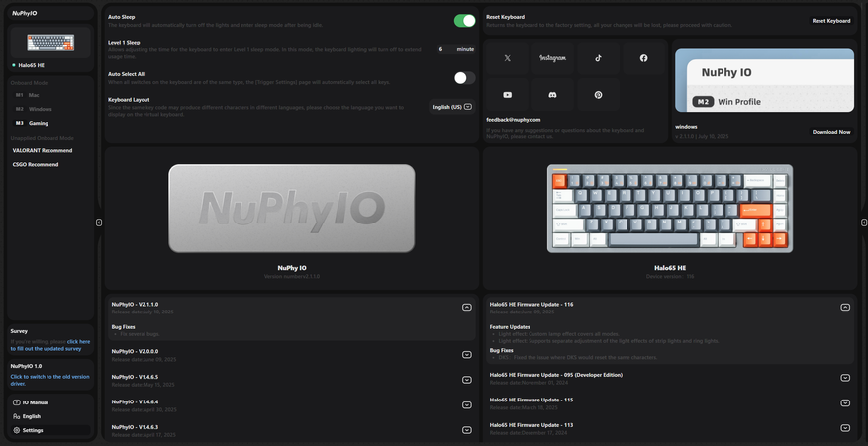
Task: Expand the NuPhyIO V1.4.6.5 release notes
Action: click(x=466, y=380)
